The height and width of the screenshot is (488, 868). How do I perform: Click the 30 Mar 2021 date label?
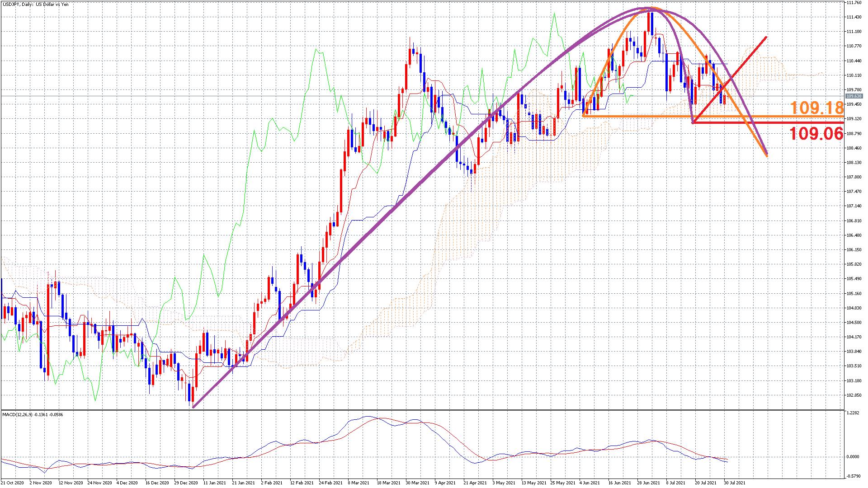click(x=417, y=483)
